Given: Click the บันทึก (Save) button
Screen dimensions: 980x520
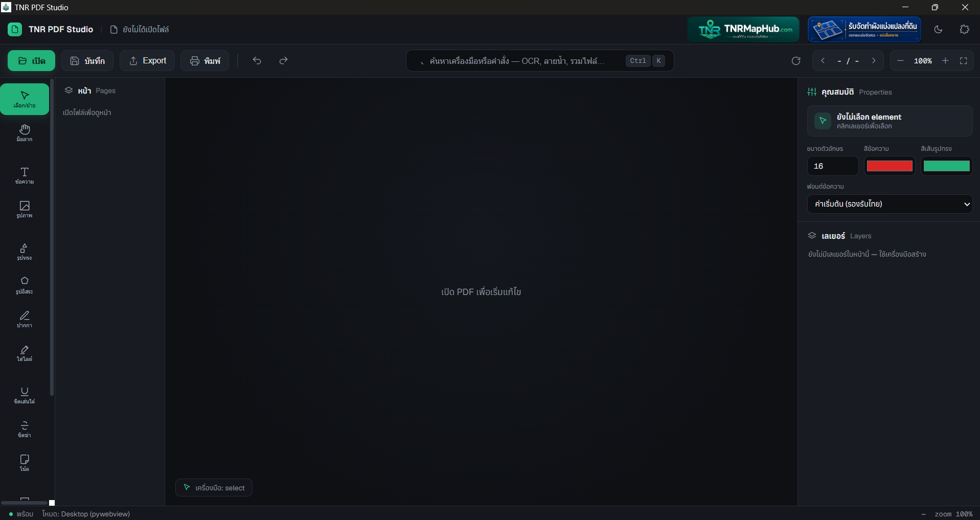Looking at the screenshot, I should coord(87,61).
